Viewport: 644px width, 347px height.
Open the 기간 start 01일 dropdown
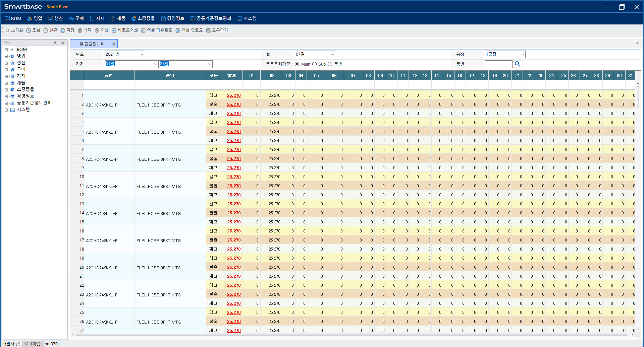click(x=155, y=64)
